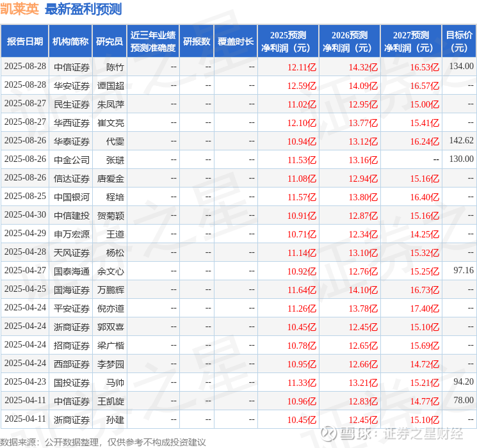This screenshot has height=448, width=477.
Task: Click the date 2025-08-25
Action: pyautogui.click(x=25, y=196)
